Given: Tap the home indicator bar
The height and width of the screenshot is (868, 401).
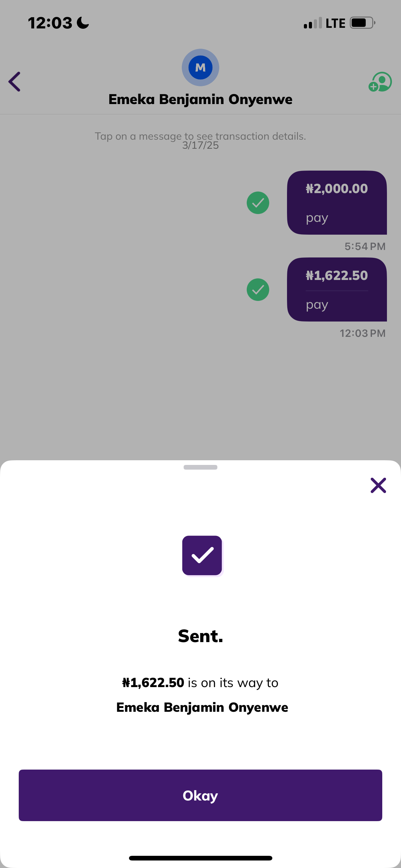Looking at the screenshot, I should 200,858.
